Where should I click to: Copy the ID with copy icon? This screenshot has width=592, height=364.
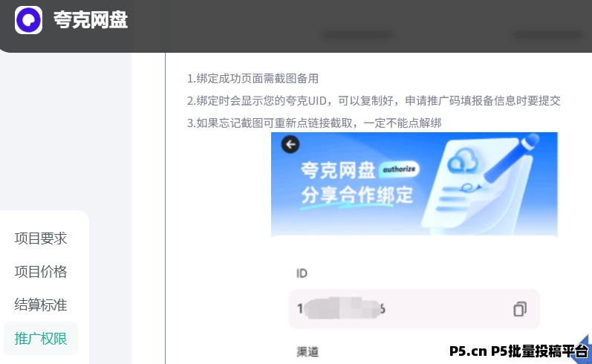pyautogui.click(x=520, y=309)
